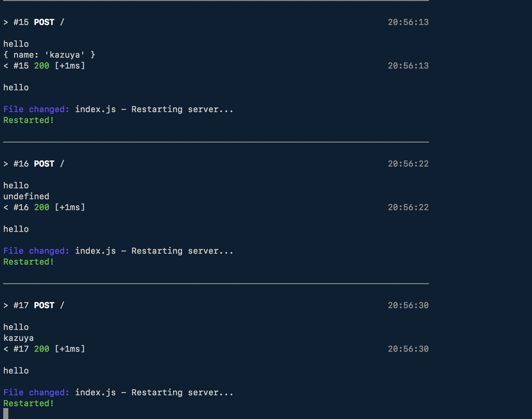Click the terminal cursor block at bottom
The width and height of the screenshot is (532, 419).
click(6, 414)
